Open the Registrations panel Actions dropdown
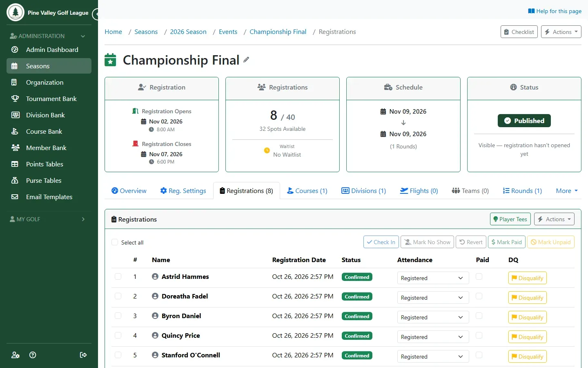 click(x=554, y=219)
